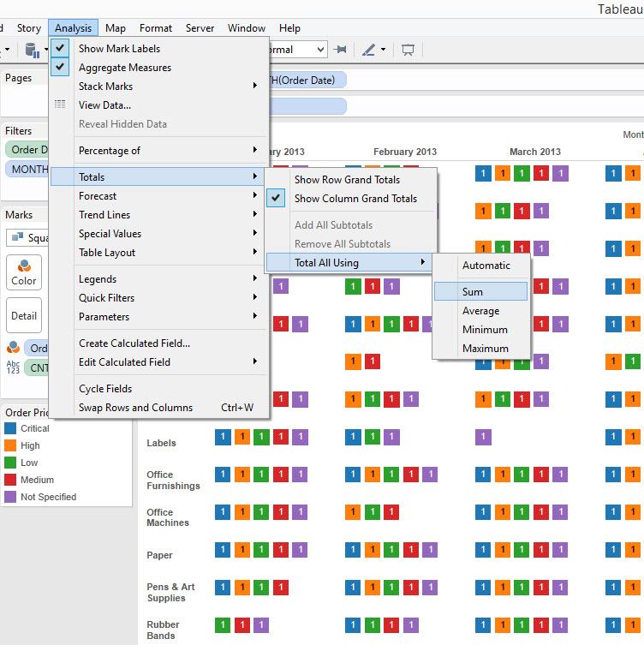This screenshot has height=645, width=644.
Task: Click the Abc 123 label icon in Marks
Action: click(x=13, y=367)
